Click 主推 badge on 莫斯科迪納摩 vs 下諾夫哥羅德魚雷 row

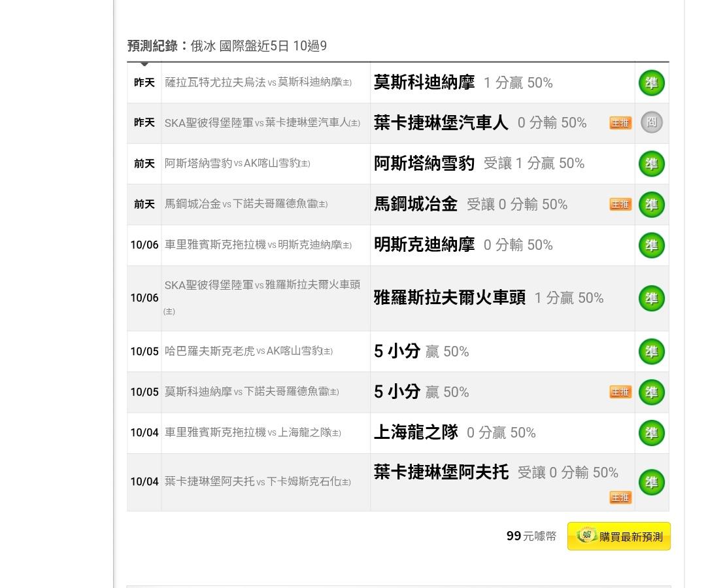pyautogui.click(x=620, y=392)
